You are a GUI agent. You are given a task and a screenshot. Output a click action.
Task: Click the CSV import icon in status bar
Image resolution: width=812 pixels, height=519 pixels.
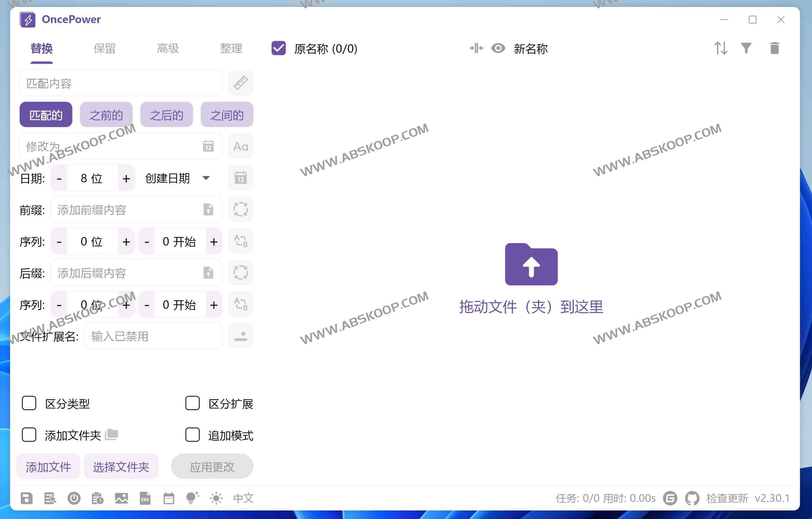(x=145, y=498)
